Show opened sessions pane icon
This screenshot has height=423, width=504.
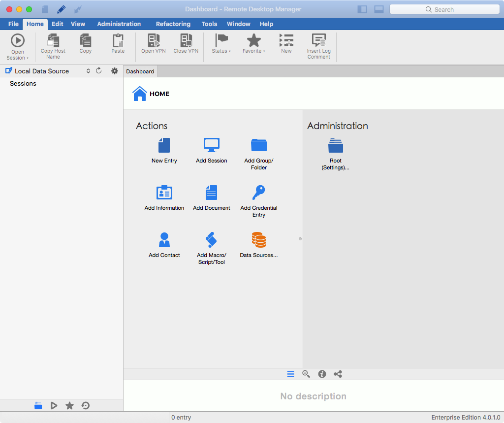coord(54,406)
